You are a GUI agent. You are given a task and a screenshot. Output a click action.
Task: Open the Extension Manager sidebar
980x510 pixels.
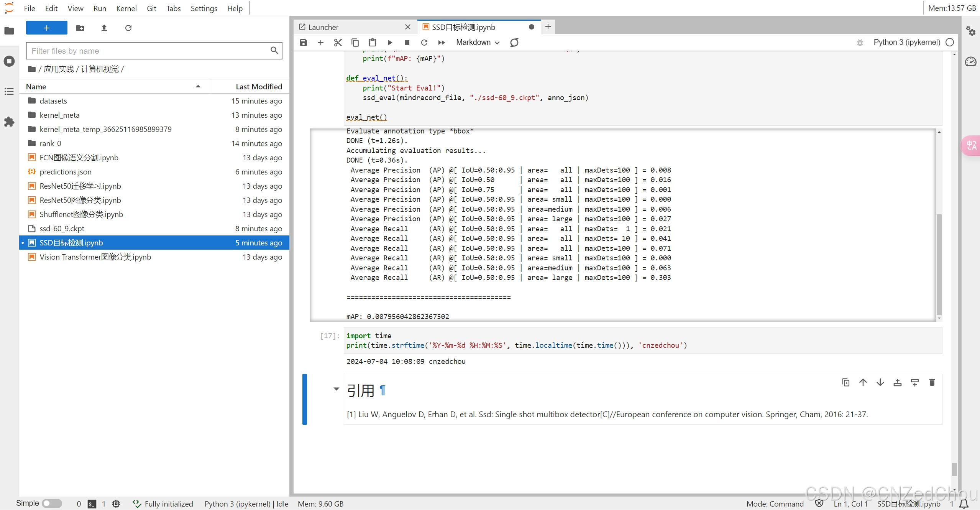(x=9, y=122)
